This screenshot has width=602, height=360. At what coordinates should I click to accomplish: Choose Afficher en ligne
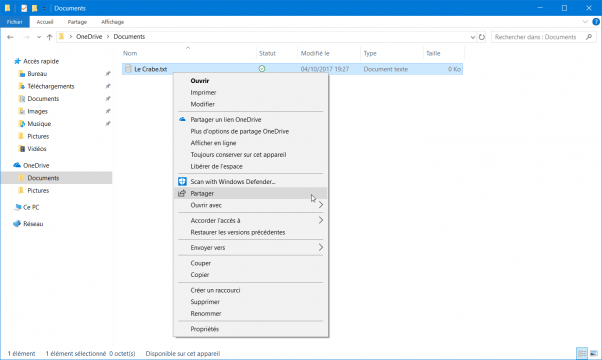pos(250,143)
